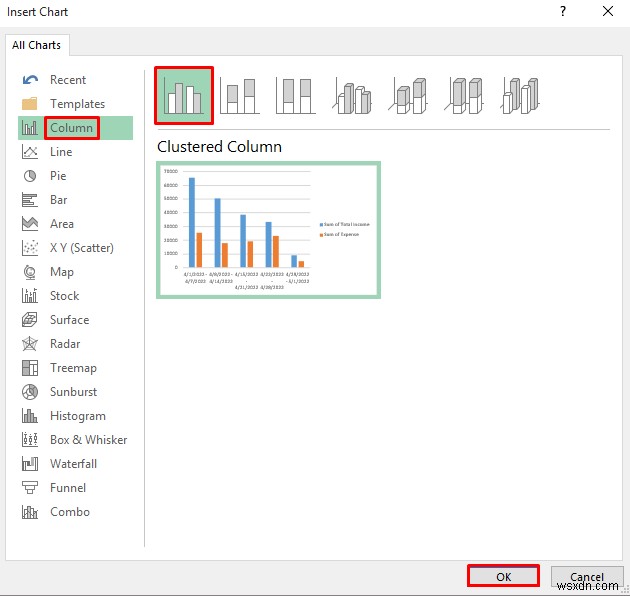Click the Line chart category icon
This screenshot has width=630, height=596.
click(x=30, y=152)
